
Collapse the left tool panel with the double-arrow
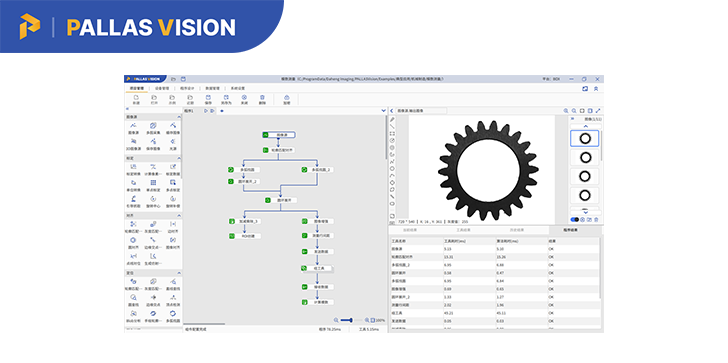[x=128, y=109]
